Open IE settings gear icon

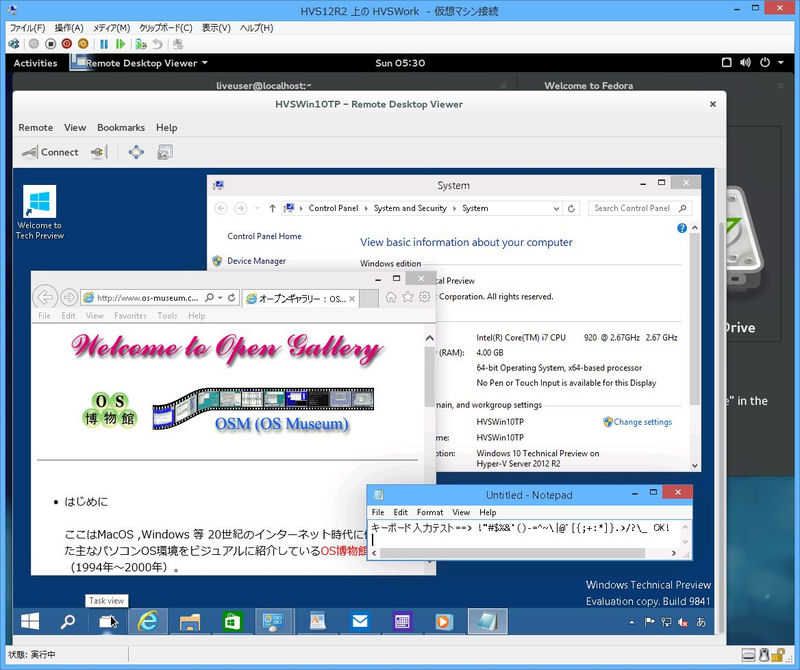coord(425,297)
